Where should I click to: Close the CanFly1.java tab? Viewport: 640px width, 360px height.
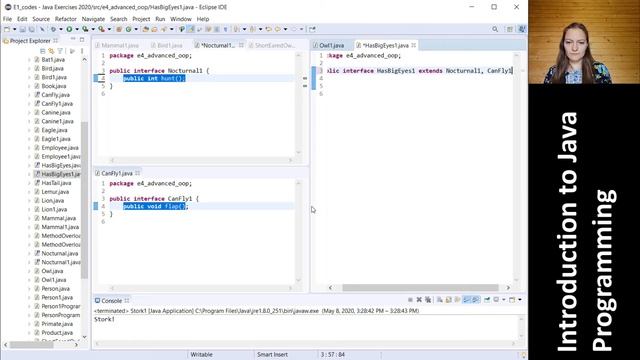(138, 173)
